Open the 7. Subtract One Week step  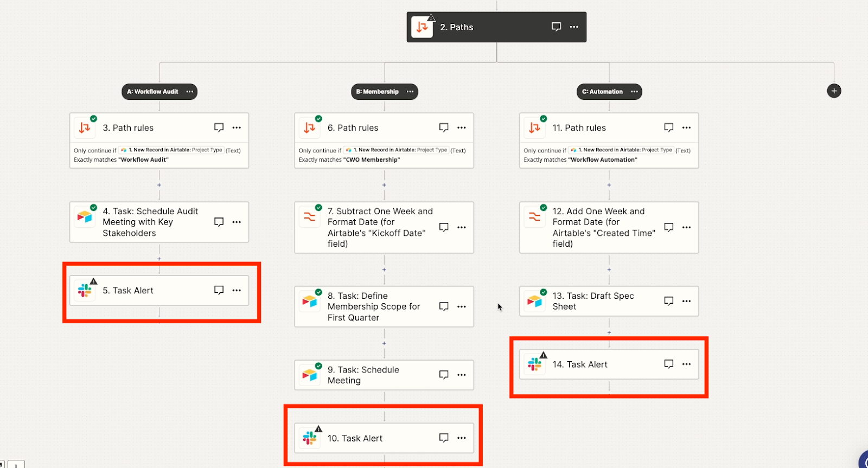384,227
